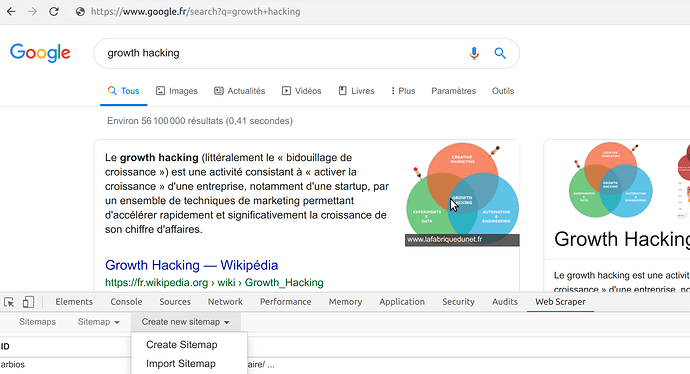Screen dimensions: 690x374
Task: Activate the DevTools inspect element icon
Action: click(x=9, y=302)
